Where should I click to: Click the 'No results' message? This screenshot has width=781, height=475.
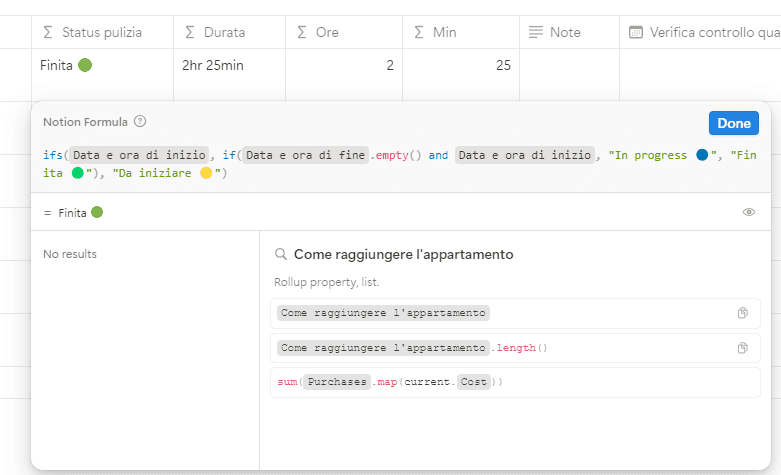point(70,254)
